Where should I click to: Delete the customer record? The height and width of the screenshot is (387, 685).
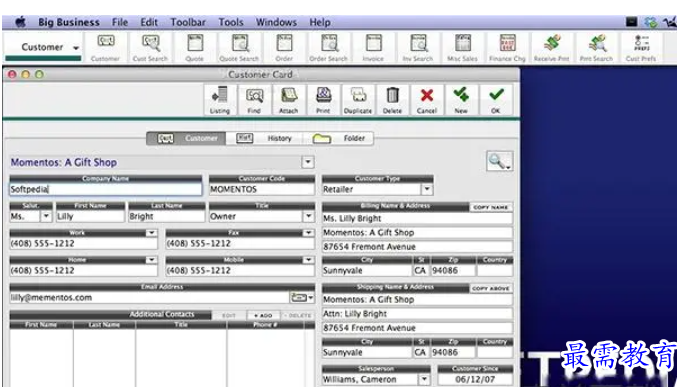(392, 100)
